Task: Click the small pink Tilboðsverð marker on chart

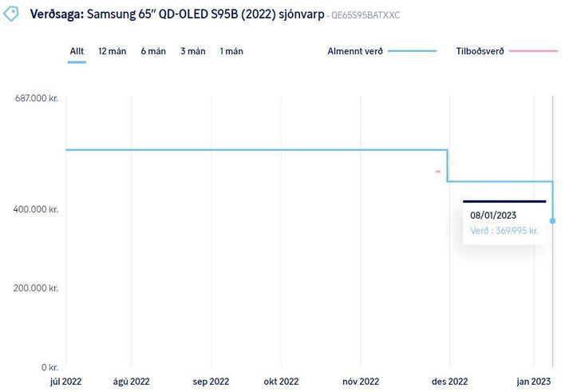Action: tap(437, 172)
